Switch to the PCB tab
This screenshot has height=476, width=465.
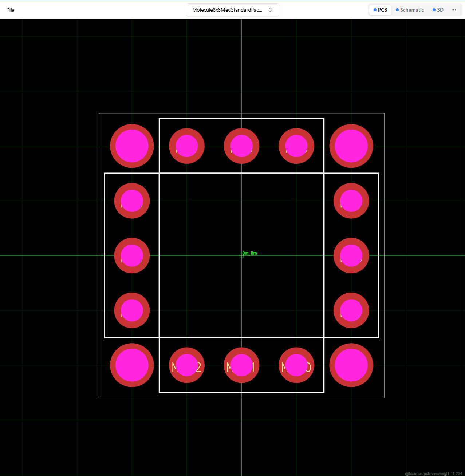pyautogui.click(x=380, y=10)
